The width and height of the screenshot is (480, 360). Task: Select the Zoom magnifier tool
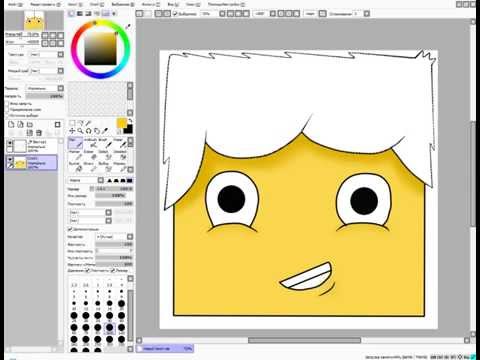coord(80,131)
